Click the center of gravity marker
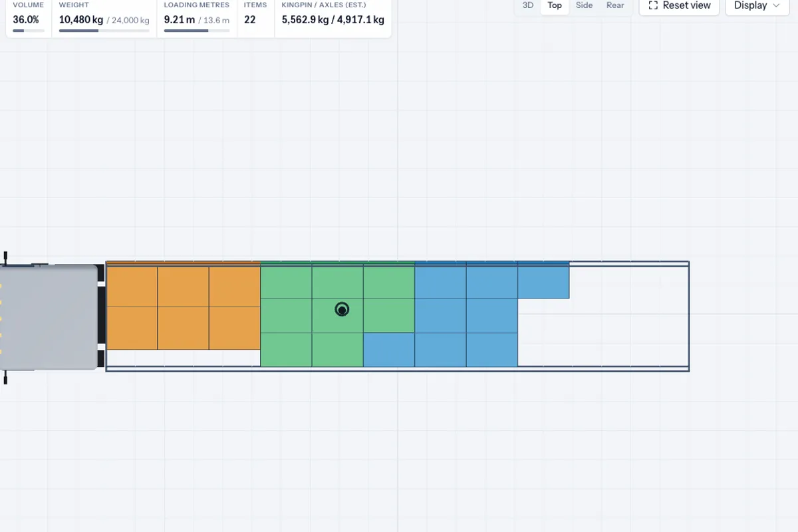Screen dimensions: 798x532 pos(342,309)
